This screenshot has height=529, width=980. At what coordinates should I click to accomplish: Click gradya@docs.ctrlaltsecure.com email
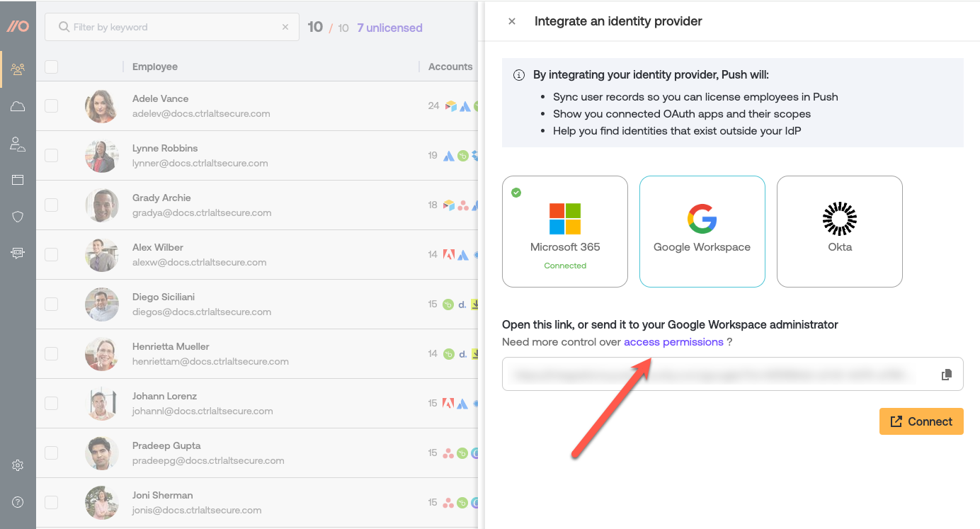pyautogui.click(x=202, y=212)
